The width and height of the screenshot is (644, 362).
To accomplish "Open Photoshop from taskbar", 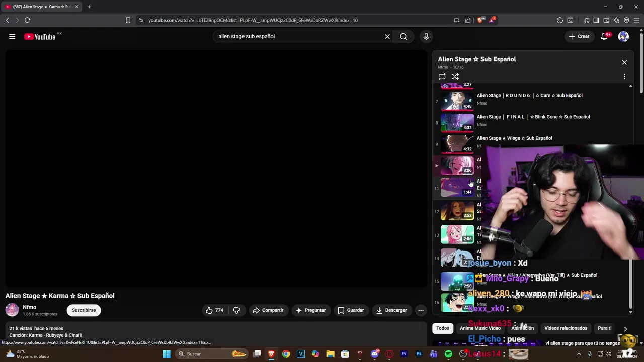I will point(419,354).
